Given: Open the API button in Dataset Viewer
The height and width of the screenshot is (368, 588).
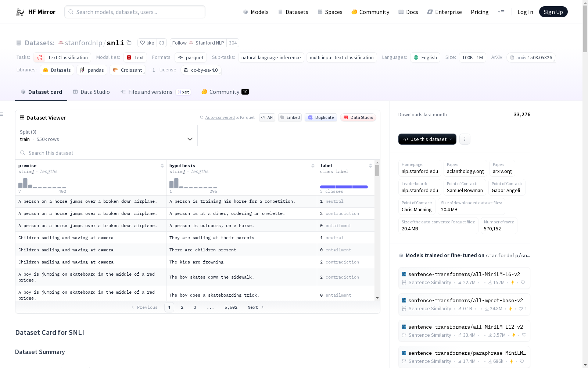Looking at the screenshot, I should coord(267,117).
